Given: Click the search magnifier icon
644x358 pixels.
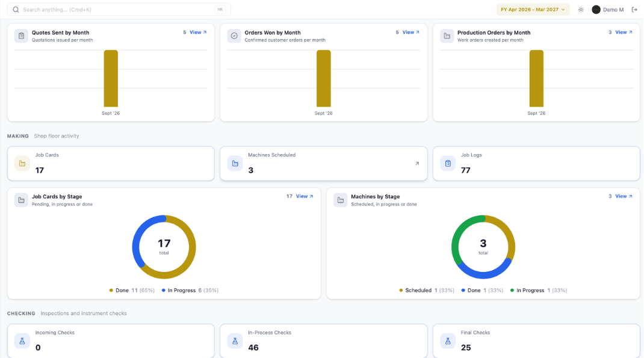Looking at the screenshot, I should tap(16, 10).
